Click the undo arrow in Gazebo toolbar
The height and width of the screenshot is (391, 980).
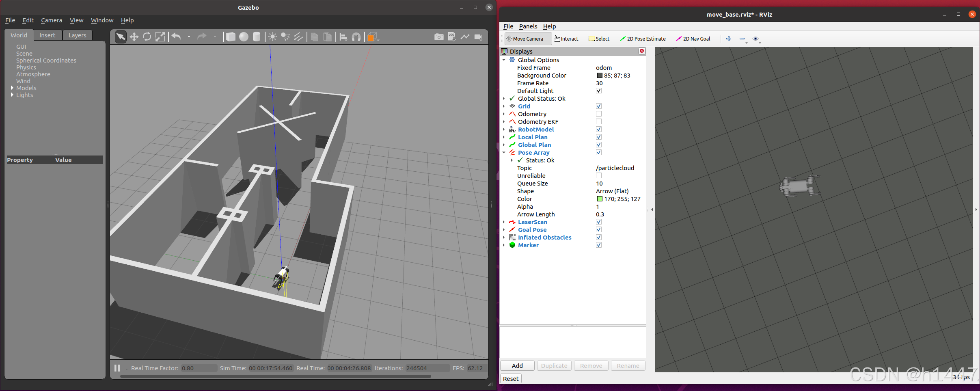[x=176, y=37]
